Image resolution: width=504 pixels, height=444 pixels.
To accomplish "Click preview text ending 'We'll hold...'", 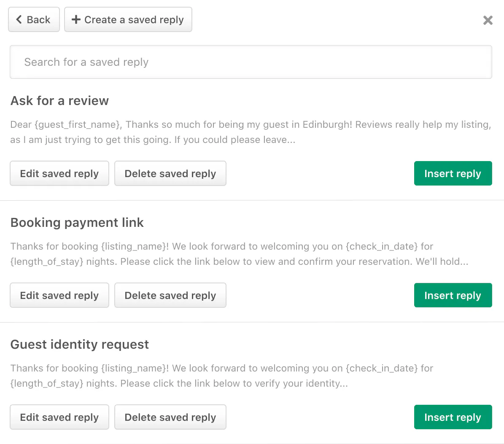I will [x=239, y=254].
